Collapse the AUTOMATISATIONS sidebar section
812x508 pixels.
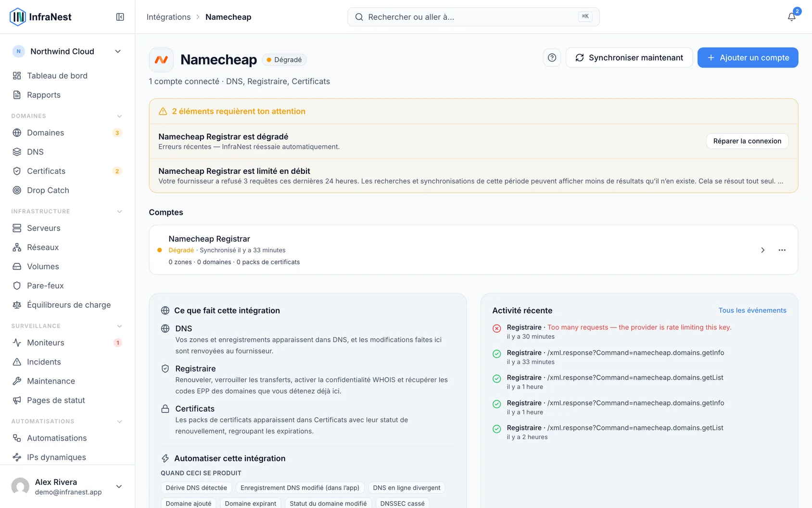[x=120, y=421]
